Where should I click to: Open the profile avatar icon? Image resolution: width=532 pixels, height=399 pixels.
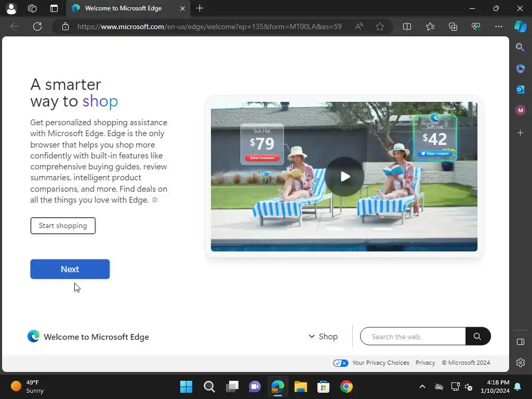click(11, 8)
